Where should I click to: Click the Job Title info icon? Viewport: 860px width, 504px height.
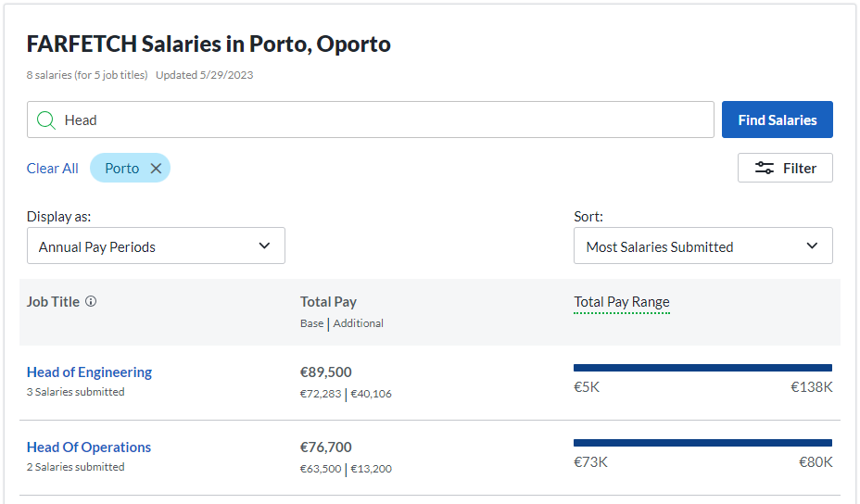coord(91,301)
